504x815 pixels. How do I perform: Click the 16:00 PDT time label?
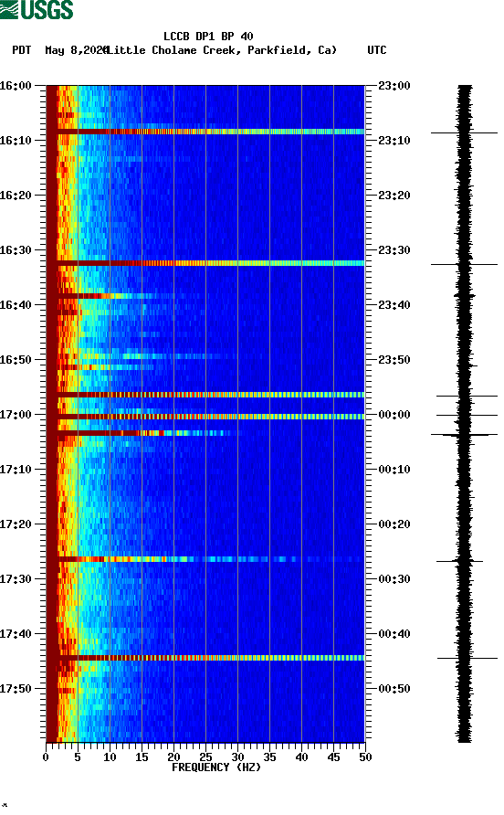pyautogui.click(x=16, y=86)
